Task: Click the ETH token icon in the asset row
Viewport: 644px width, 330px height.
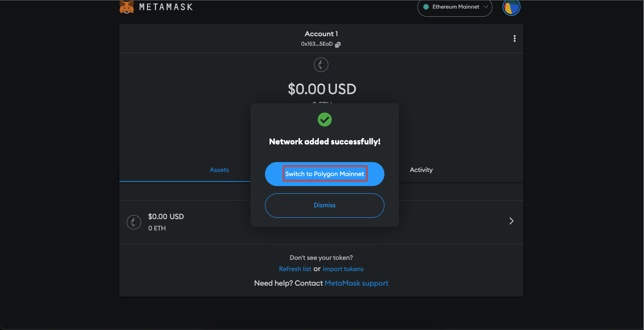Action: point(134,222)
